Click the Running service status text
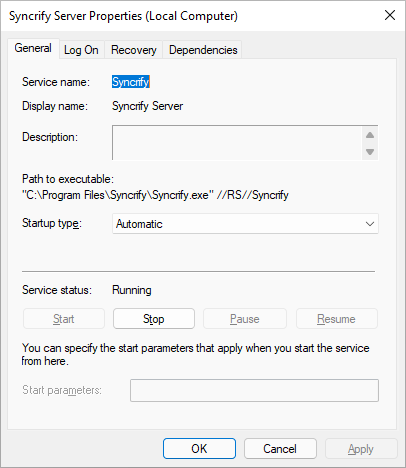The height and width of the screenshot is (468, 406). 132,290
